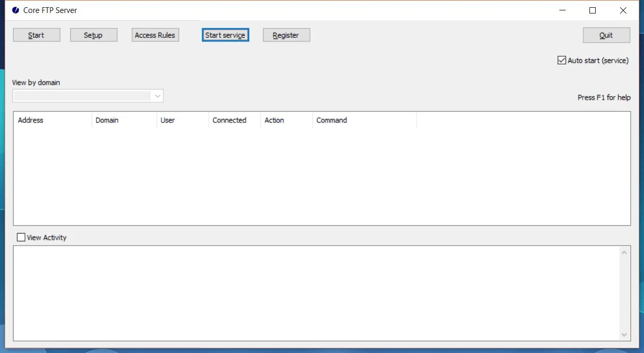The height and width of the screenshot is (353, 644).
Task: Close the Core FTP Server window
Action: 623,10
